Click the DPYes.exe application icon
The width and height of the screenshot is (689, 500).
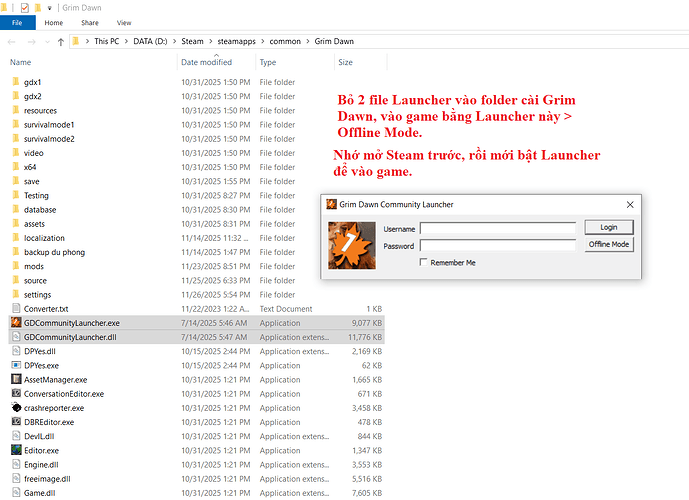(15, 366)
